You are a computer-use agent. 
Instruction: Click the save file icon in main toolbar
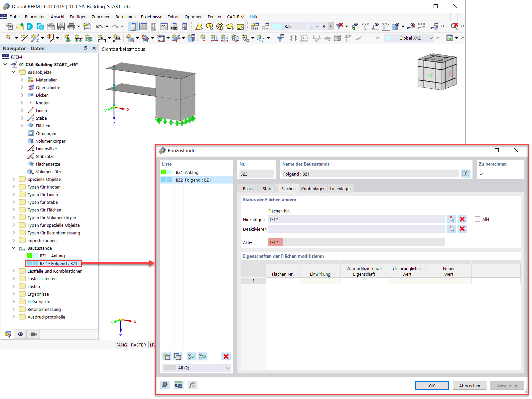pos(61,26)
